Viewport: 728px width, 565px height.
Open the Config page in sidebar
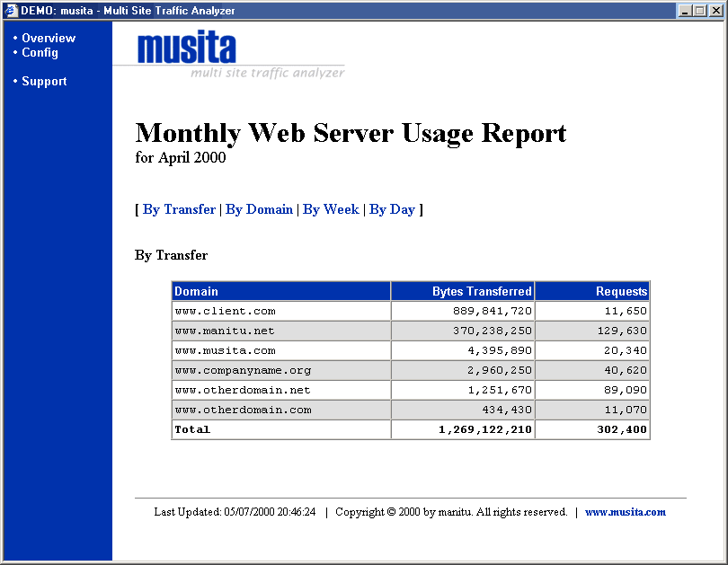(40, 52)
